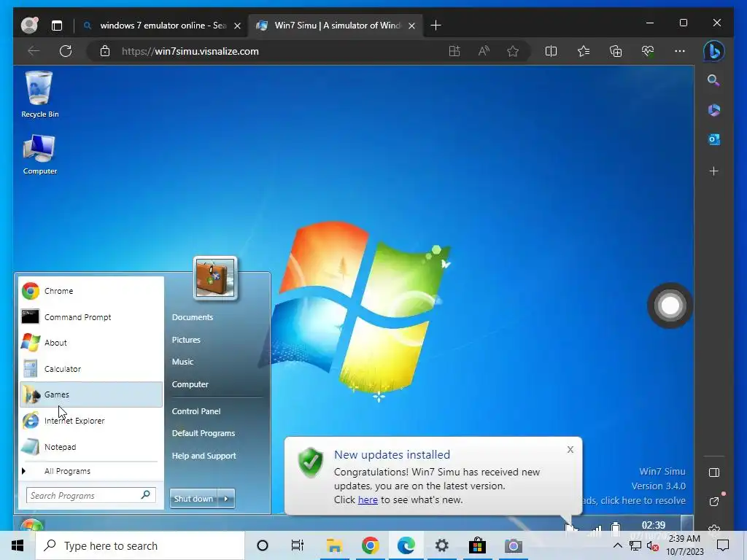Add this page to favorites star
This screenshot has height=560, width=747.
click(x=513, y=51)
